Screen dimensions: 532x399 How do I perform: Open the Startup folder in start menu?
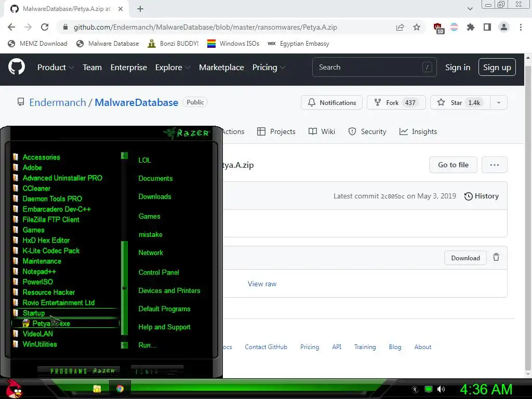(34, 313)
